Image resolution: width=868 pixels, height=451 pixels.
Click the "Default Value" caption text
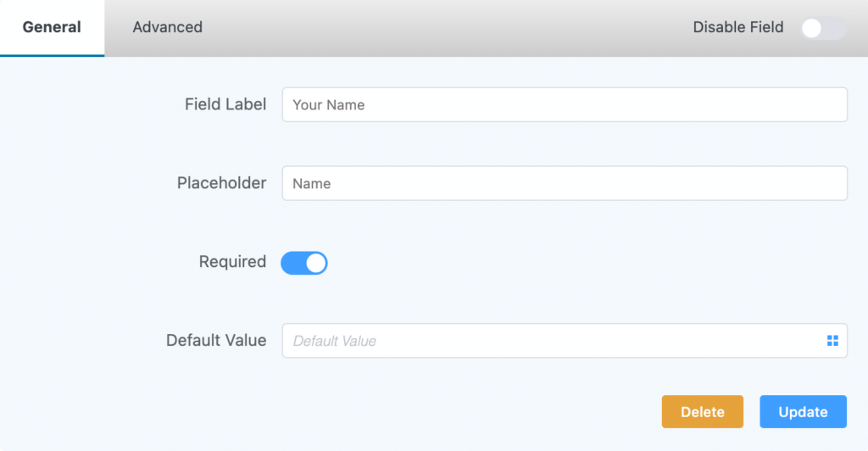coord(216,340)
